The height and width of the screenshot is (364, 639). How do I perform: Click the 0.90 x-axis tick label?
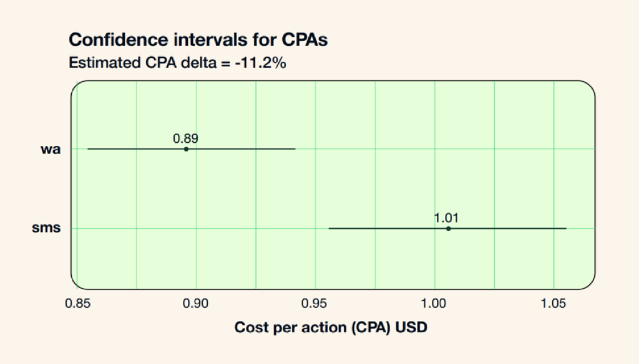click(x=196, y=304)
